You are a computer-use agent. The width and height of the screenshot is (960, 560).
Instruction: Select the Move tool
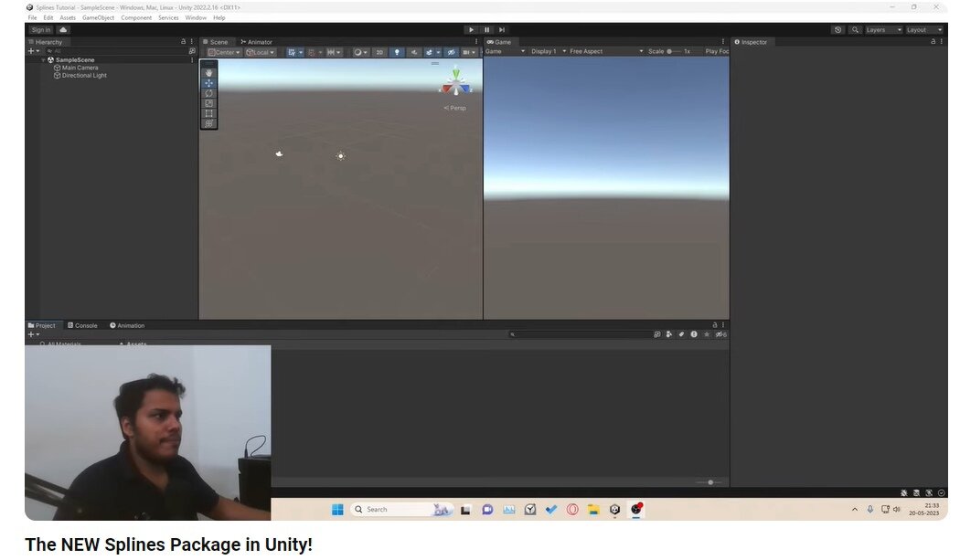click(x=208, y=83)
